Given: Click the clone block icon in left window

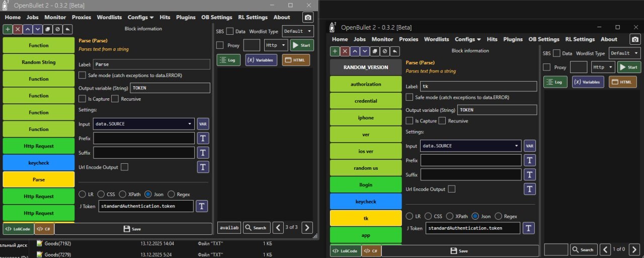Looking at the screenshot, I should tap(48, 29).
